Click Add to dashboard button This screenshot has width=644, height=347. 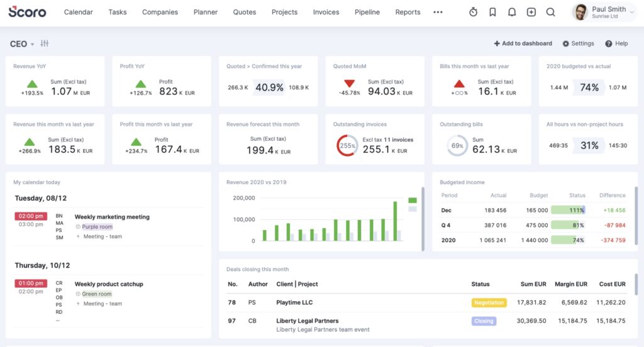pyautogui.click(x=523, y=43)
